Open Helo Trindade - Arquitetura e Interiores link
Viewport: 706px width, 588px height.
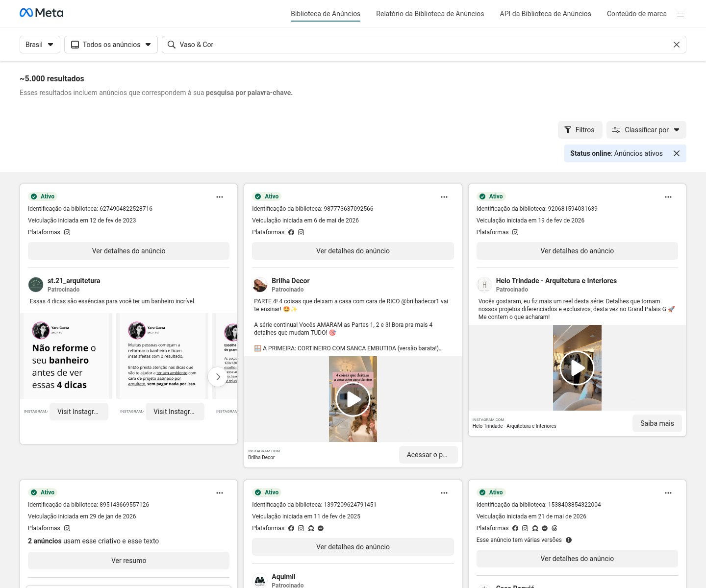coord(556,281)
